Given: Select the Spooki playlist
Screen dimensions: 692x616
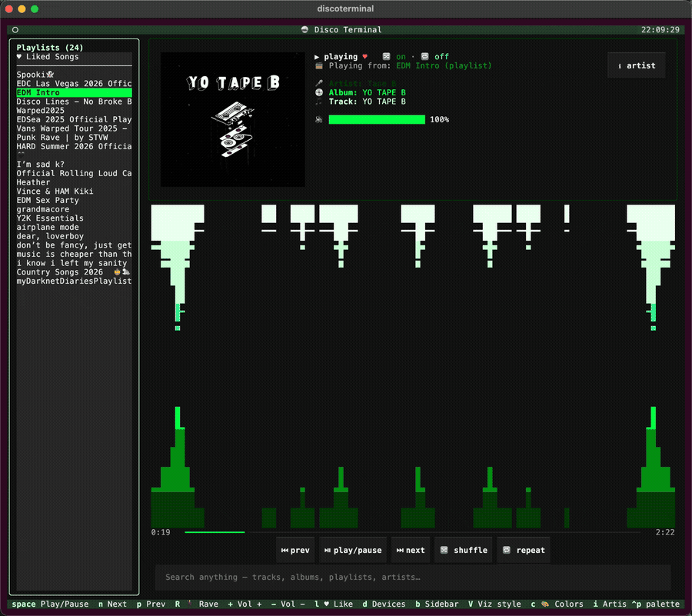Looking at the screenshot, I should [x=74, y=75].
